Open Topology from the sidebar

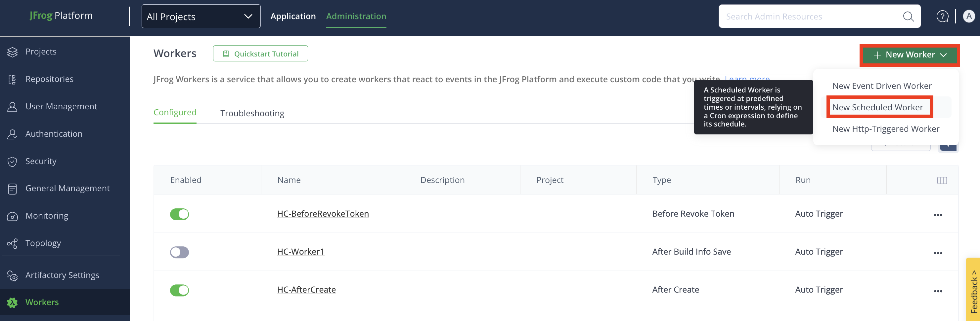pos(43,243)
